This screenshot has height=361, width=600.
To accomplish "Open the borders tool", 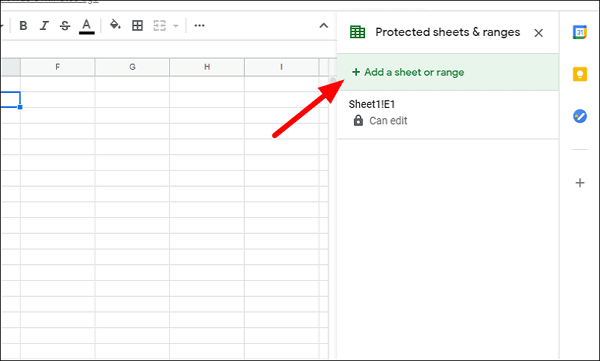I will pyautogui.click(x=137, y=26).
